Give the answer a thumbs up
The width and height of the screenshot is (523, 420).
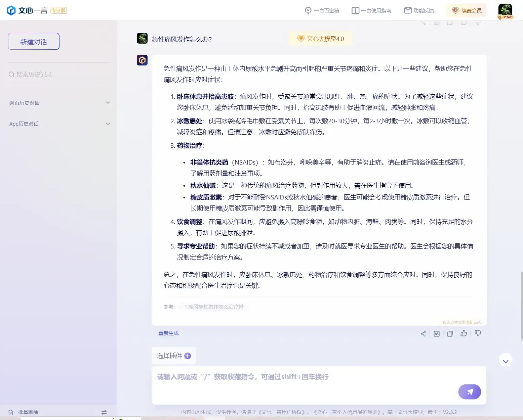pyautogui.click(x=464, y=333)
